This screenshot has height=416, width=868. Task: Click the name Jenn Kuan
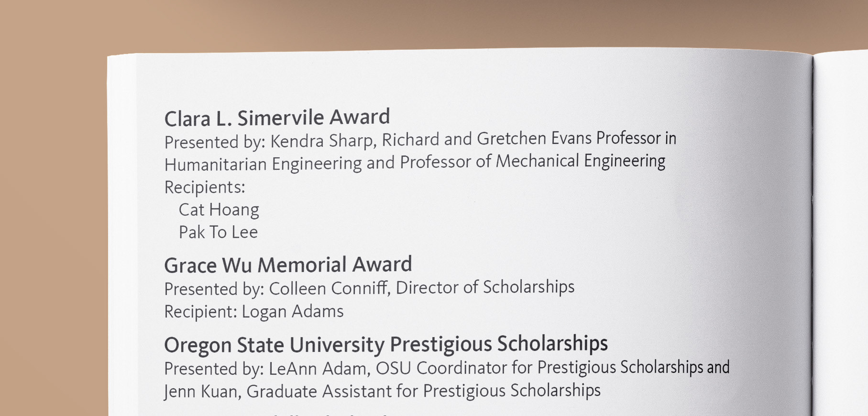pos(202,392)
